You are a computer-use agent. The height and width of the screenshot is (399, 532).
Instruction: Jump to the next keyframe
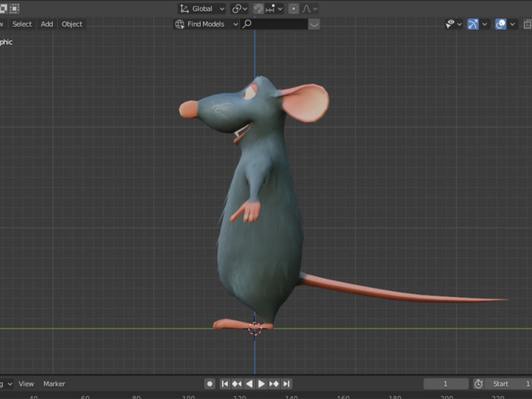click(x=274, y=384)
